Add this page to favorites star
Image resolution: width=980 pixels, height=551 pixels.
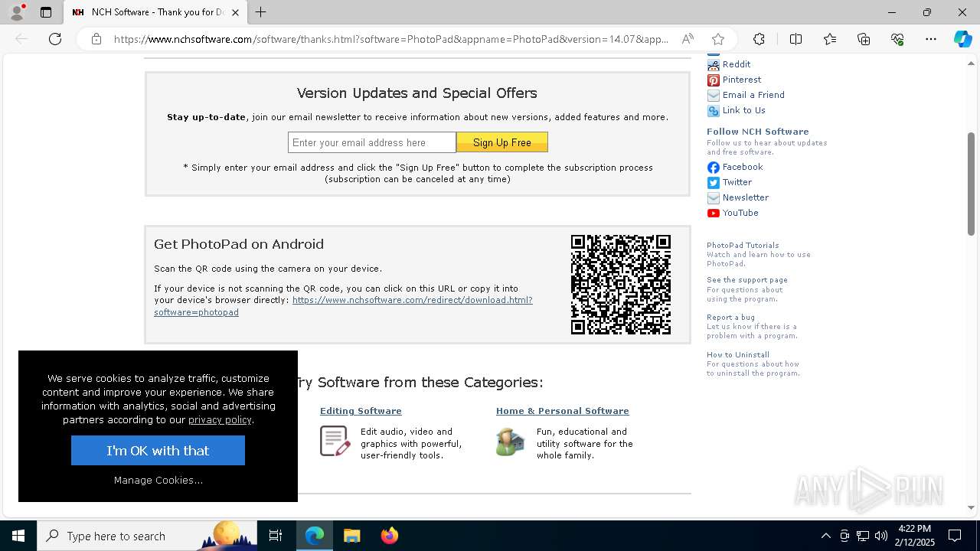pyautogui.click(x=717, y=39)
